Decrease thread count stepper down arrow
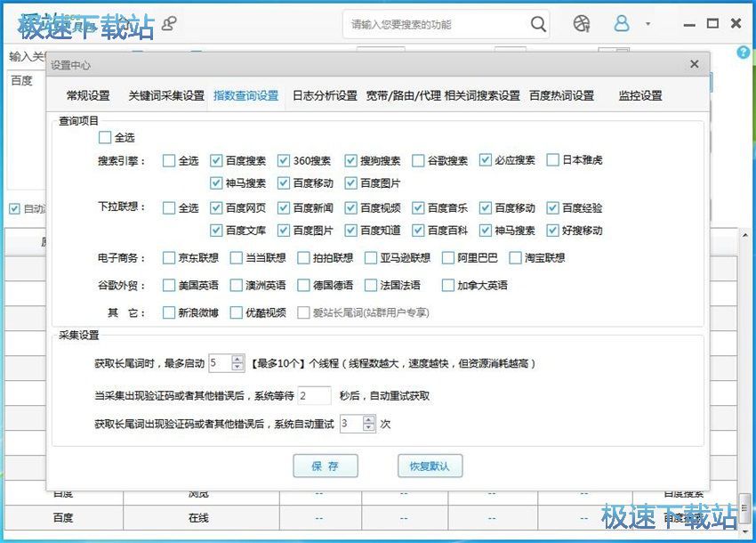756x543 pixels. click(x=237, y=367)
